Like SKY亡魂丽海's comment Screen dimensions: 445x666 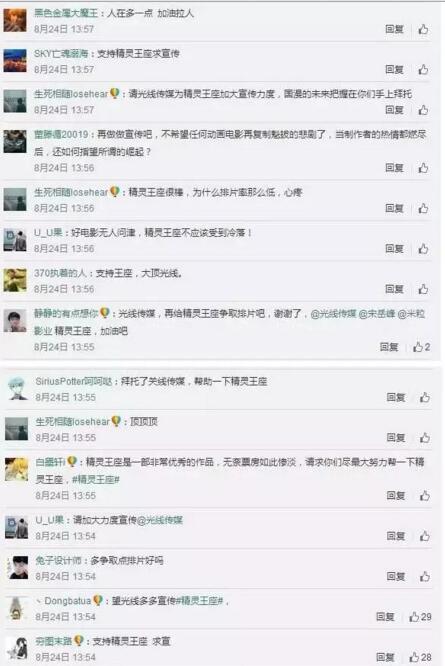click(423, 70)
